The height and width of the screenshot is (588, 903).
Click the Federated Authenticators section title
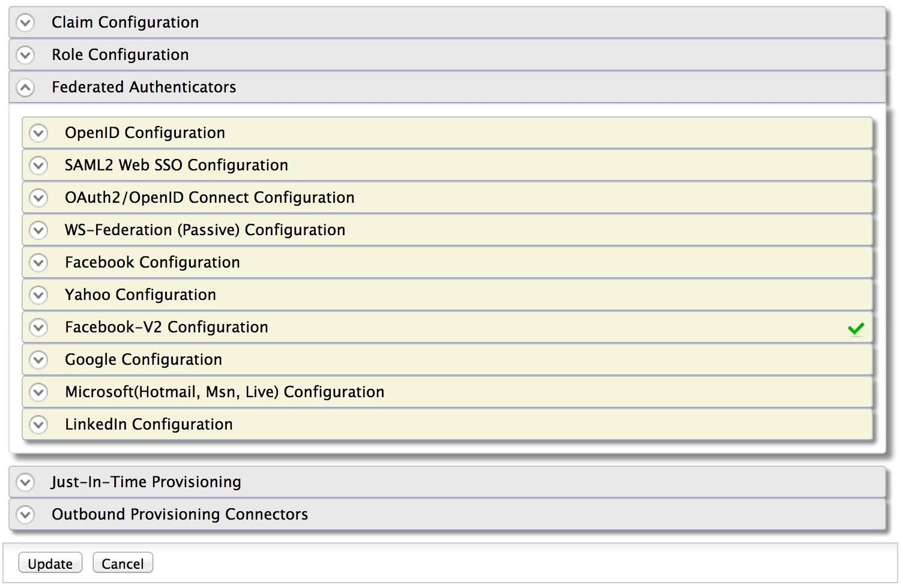coord(144,87)
